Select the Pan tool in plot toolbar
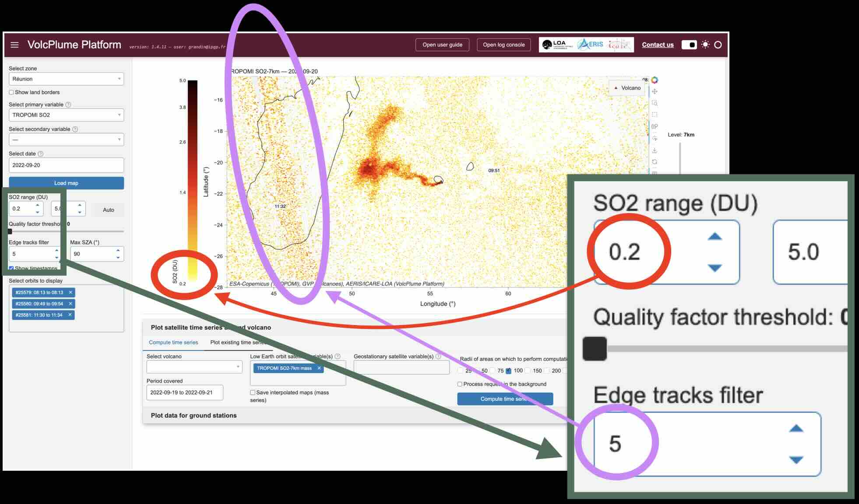 655,91
